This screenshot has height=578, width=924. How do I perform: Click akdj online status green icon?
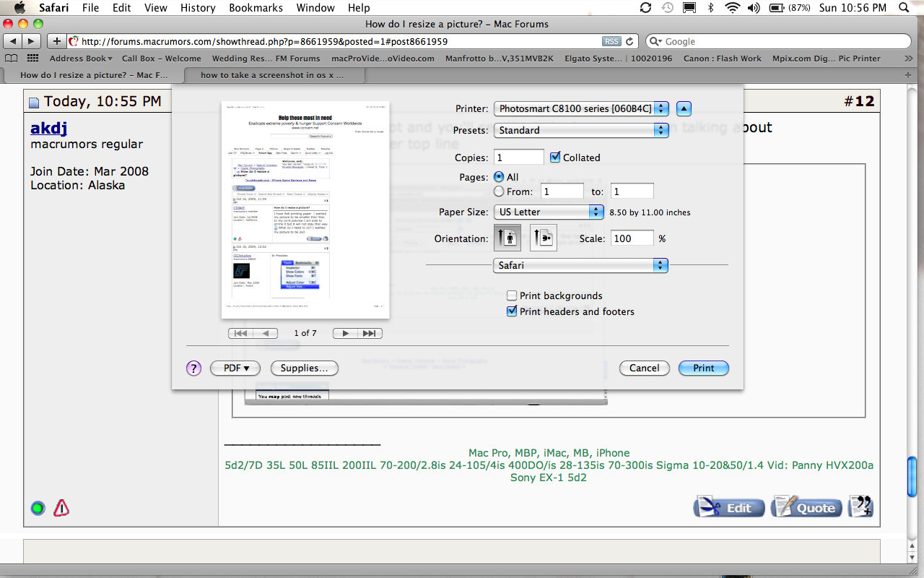pos(38,508)
